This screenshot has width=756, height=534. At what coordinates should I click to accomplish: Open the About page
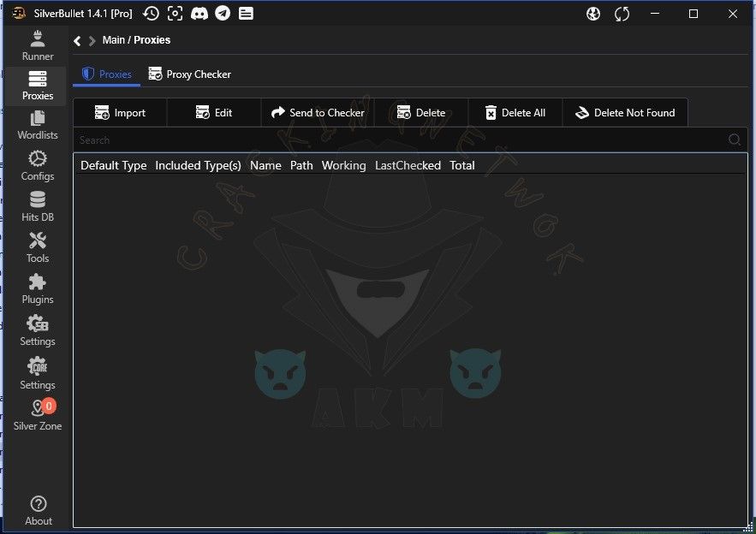[38, 510]
